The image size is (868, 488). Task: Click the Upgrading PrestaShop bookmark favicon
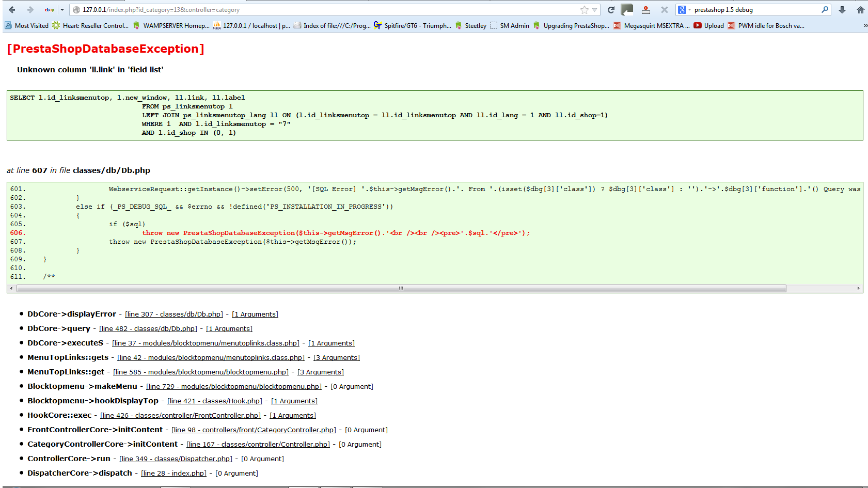pyautogui.click(x=537, y=26)
